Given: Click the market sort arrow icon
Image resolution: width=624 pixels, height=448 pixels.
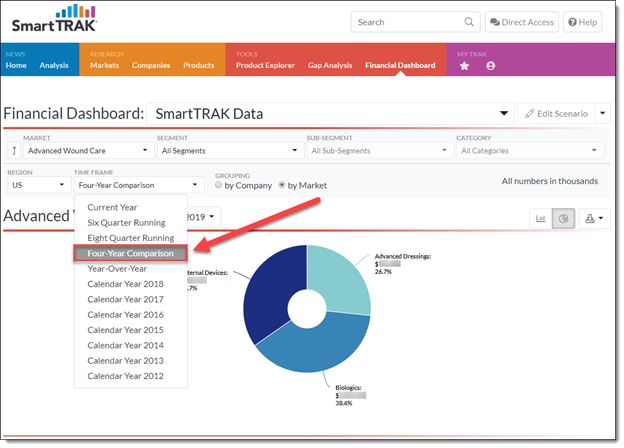Looking at the screenshot, I should click(14, 151).
